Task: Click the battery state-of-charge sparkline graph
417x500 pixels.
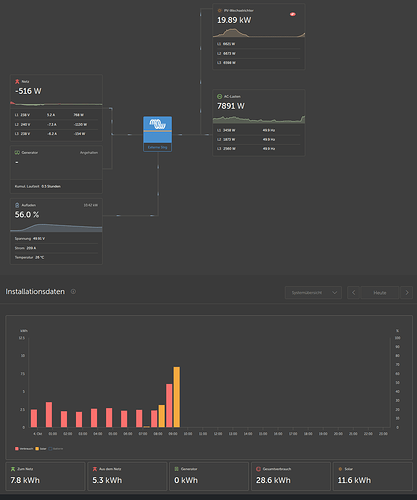Action: coord(56,228)
